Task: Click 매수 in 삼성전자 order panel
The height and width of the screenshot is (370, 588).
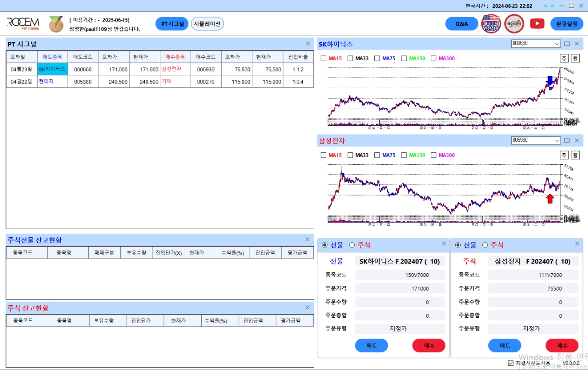Action: [562, 346]
